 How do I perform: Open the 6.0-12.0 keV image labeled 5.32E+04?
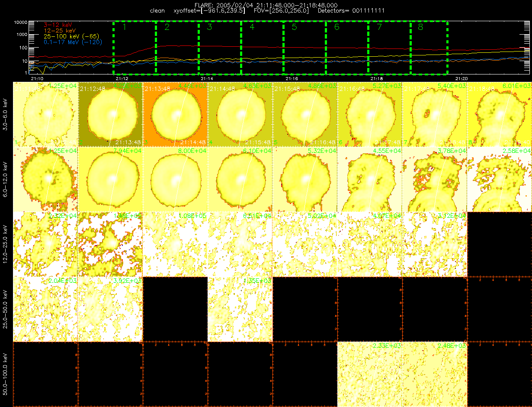(x=305, y=179)
